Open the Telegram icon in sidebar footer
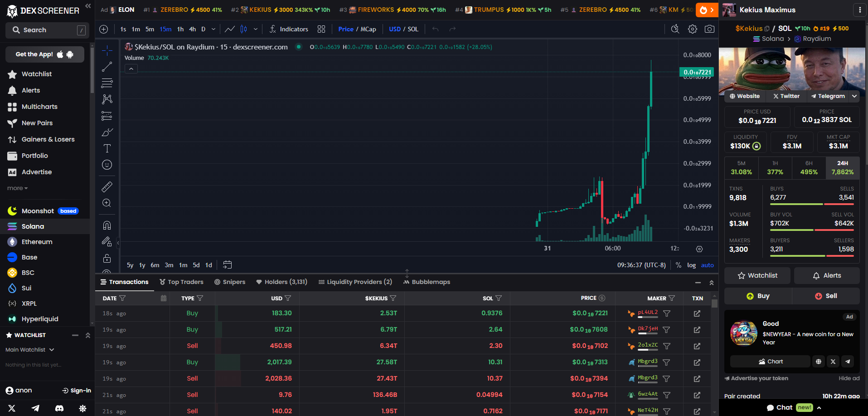This screenshot has height=416, width=868. 35,408
